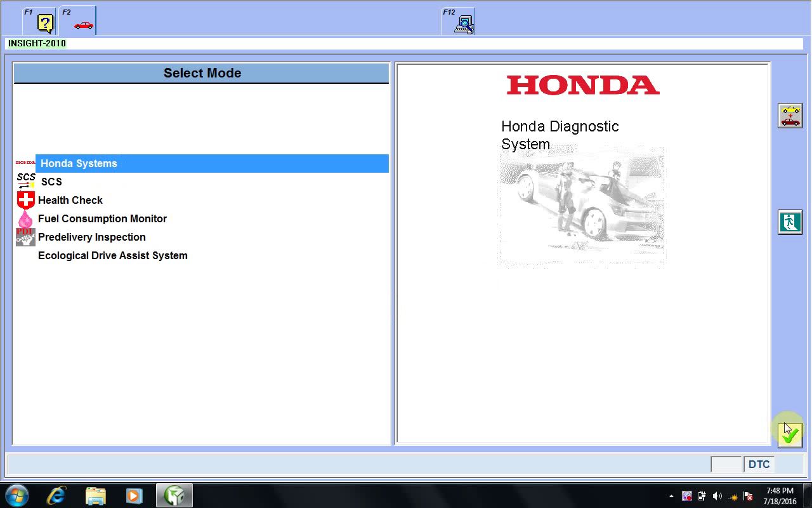Click the Honda Diagnostic System car image
The width and height of the screenshot is (812, 508).
coord(582,208)
